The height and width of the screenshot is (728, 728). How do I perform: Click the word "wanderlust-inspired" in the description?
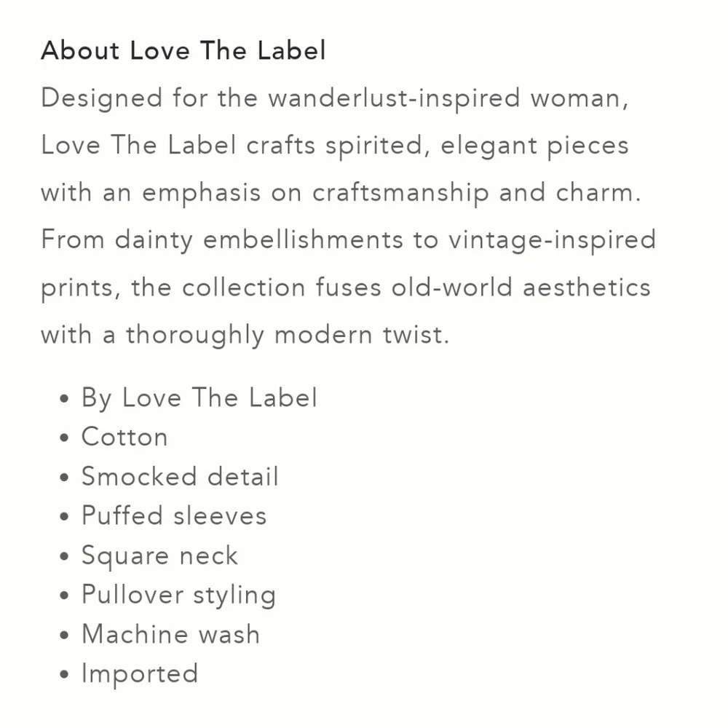394,98
